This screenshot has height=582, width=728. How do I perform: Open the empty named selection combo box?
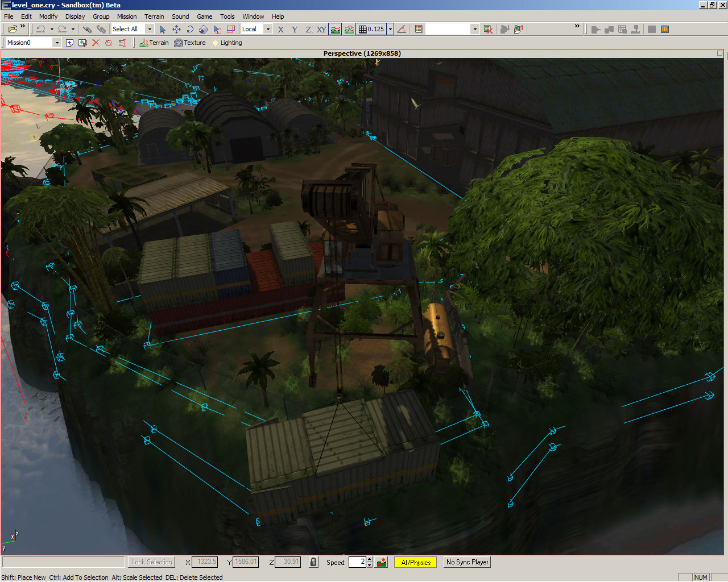[452, 29]
